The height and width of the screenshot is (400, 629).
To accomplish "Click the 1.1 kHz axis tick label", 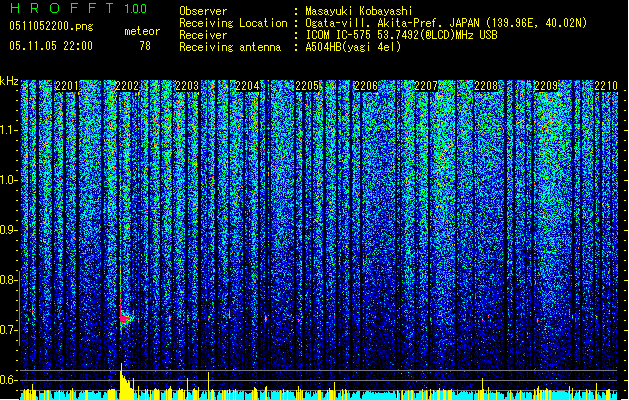I will 8,130.
